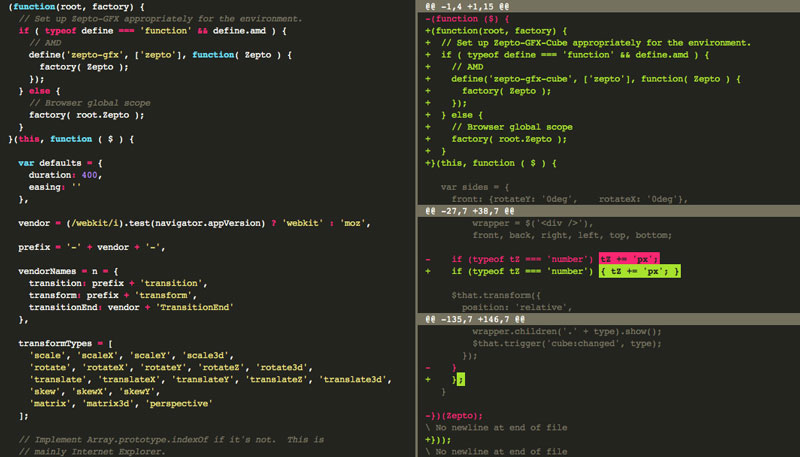Click the line "prefix = '-' + vendor + '-',"
The height and width of the screenshot is (457, 800).
pyautogui.click(x=92, y=247)
